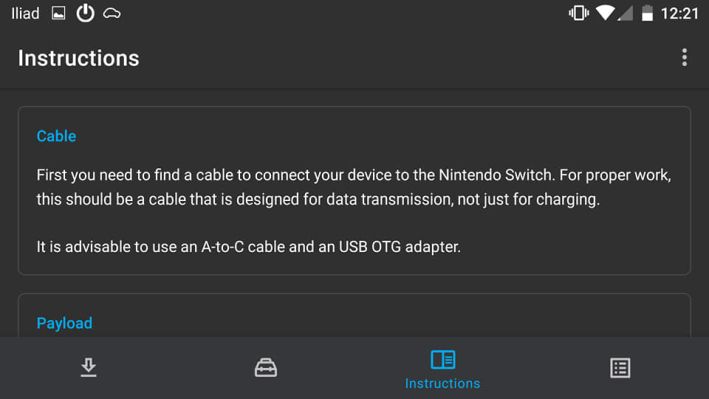Screen dimensions: 709x399
Task: Tap the Cable card paragraph about Nintendo Switch
Action: [354, 187]
